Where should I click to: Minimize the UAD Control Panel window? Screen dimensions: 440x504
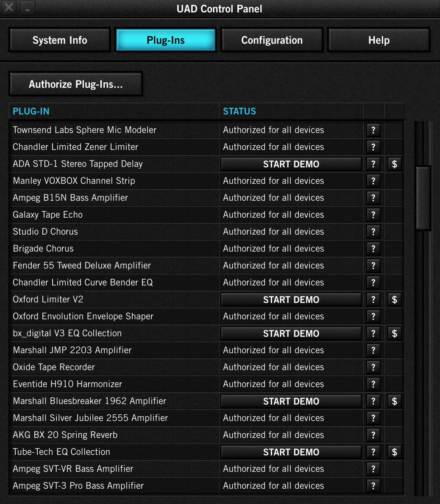(28, 8)
